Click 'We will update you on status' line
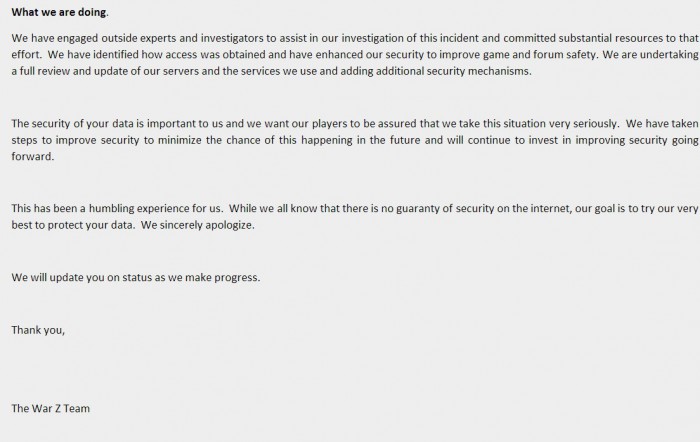Image resolution: width=700 pixels, height=442 pixels. click(82, 277)
